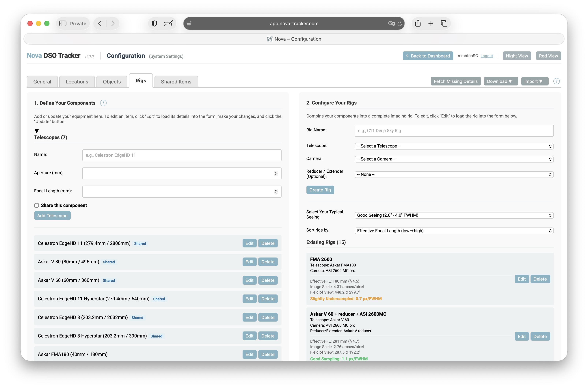Click the Share icon in Safari toolbar
Screen dimensions: 588x388
tap(418, 23)
